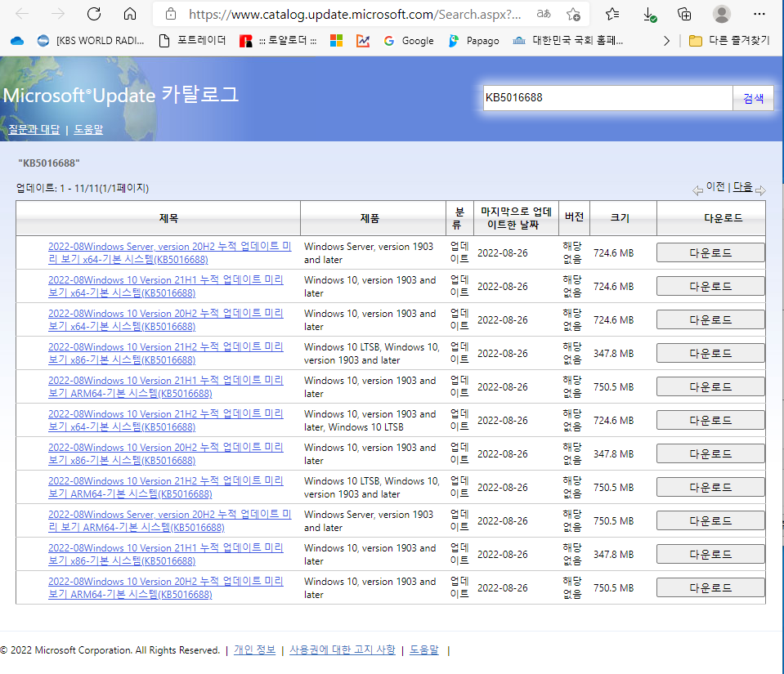Open the browser settings ellipsis menu

[759, 14]
